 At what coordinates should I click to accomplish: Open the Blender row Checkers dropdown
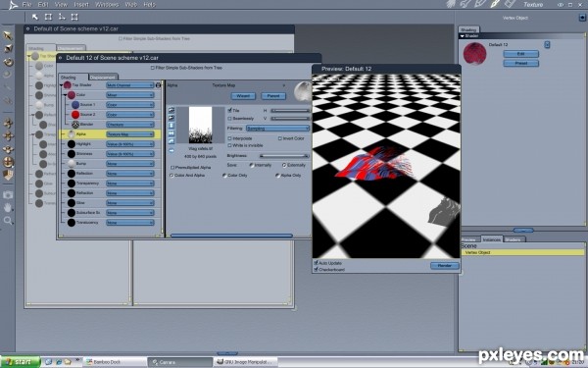pos(129,125)
